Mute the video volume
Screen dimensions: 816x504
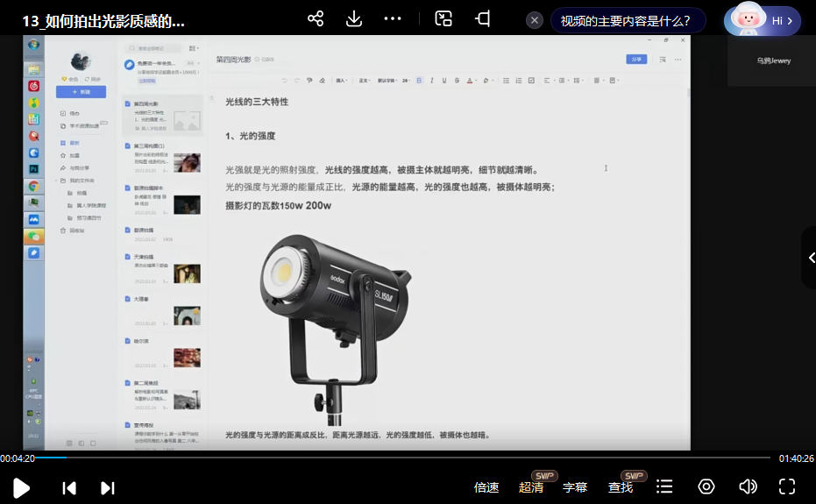pyautogui.click(x=748, y=487)
